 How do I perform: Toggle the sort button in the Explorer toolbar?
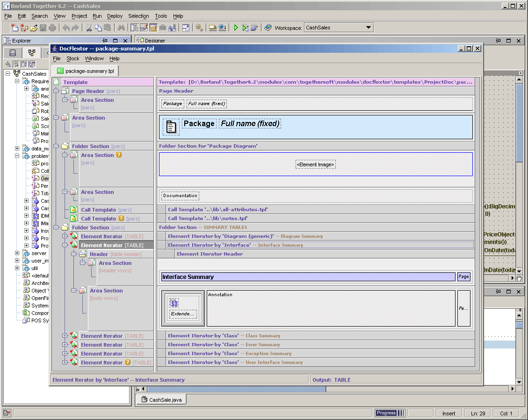click(x=16, y=64)
